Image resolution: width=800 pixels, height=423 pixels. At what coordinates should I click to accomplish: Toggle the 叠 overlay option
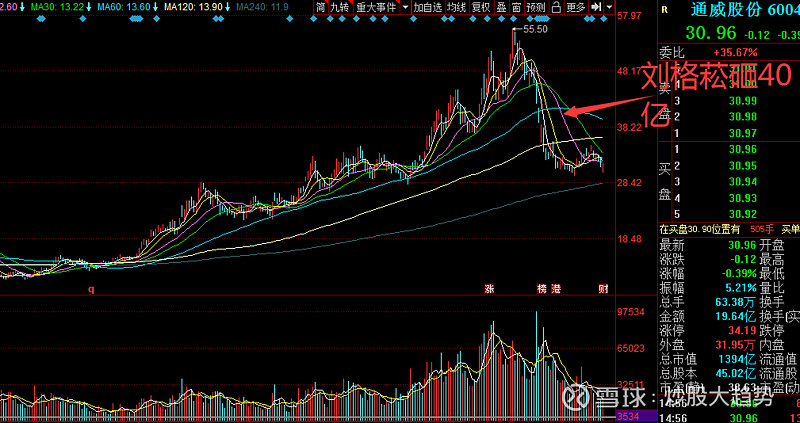502,7
